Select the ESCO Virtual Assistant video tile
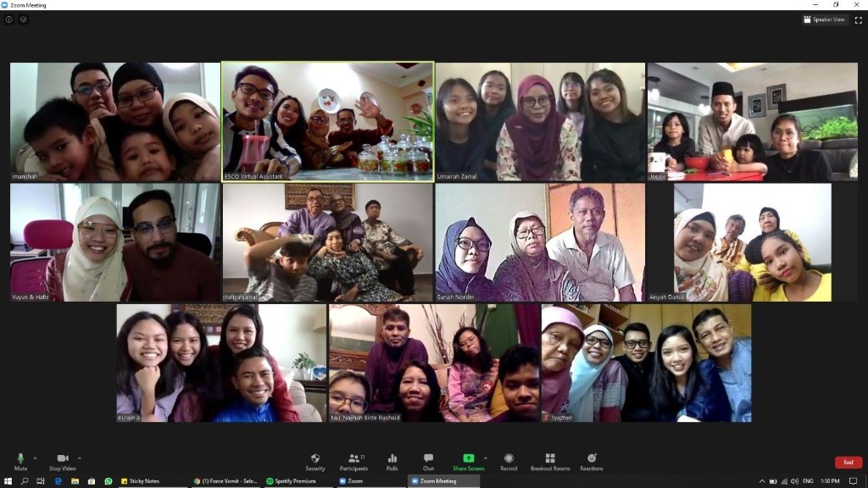The height and width of the screenshot is (488, 868). pyautogui.click(x=328, y=122)
